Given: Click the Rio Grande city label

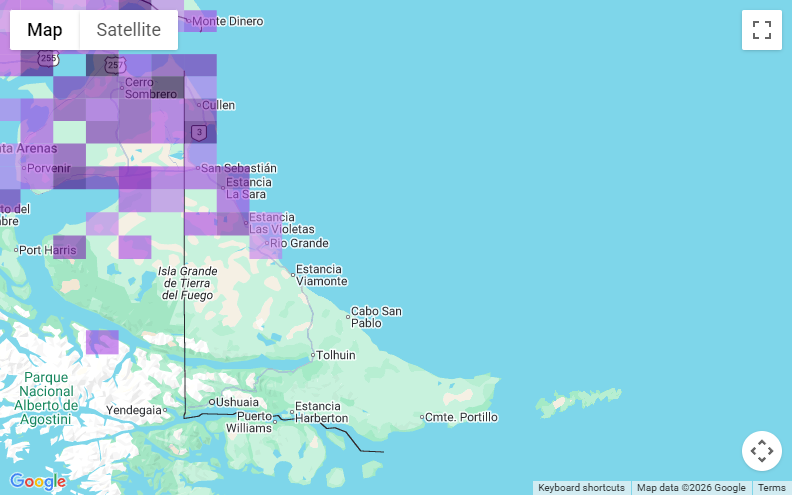Looking at the screenshot, I should click(x=298, y=243).
